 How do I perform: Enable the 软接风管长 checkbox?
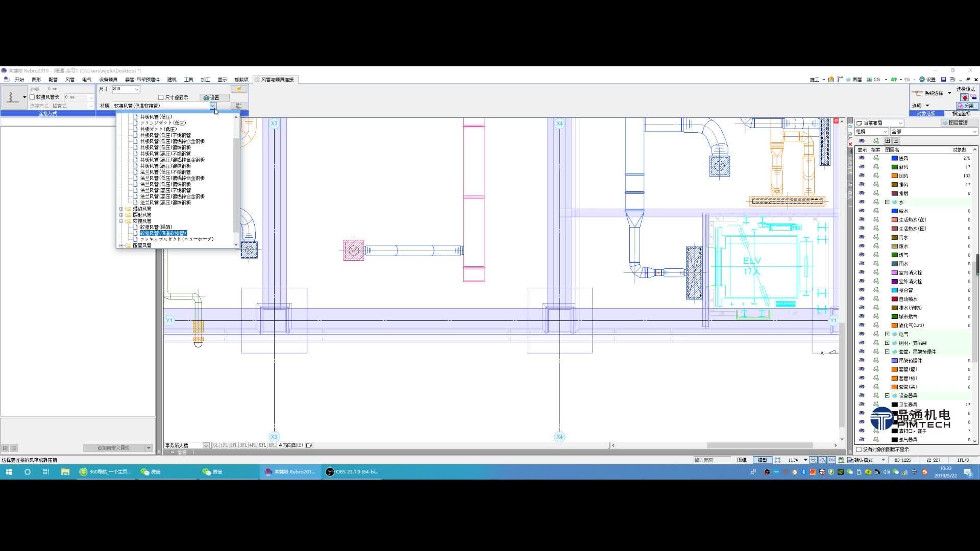click(33, 97)
